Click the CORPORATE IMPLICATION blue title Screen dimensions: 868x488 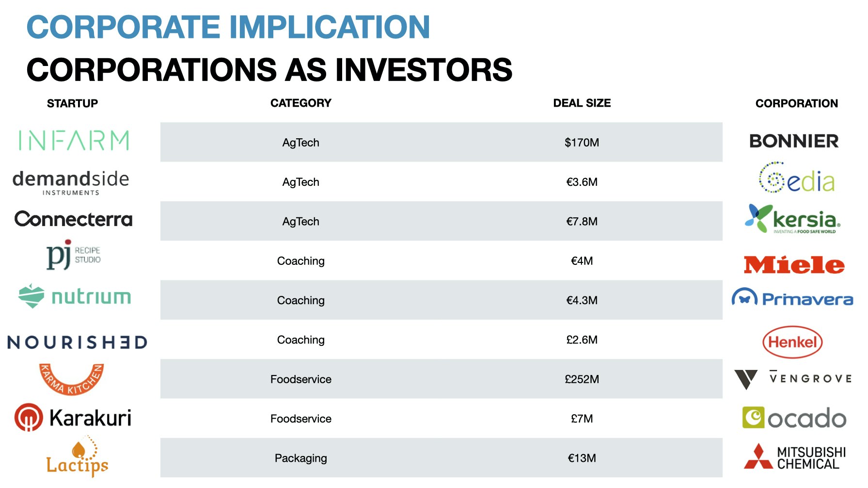click(x=228, y=27)
